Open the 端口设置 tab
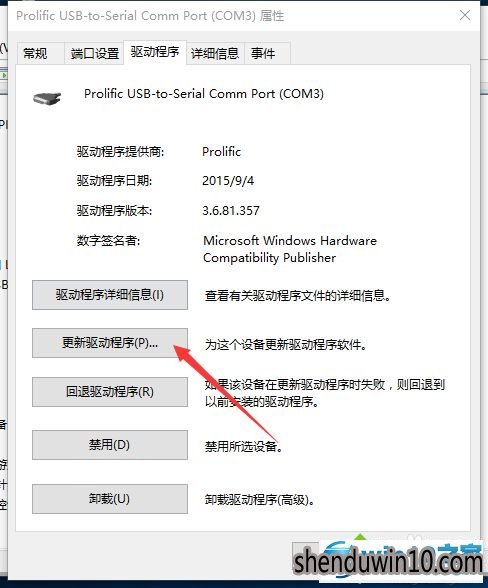This screenshot has width=488, height=588. [x=94, y=53]
